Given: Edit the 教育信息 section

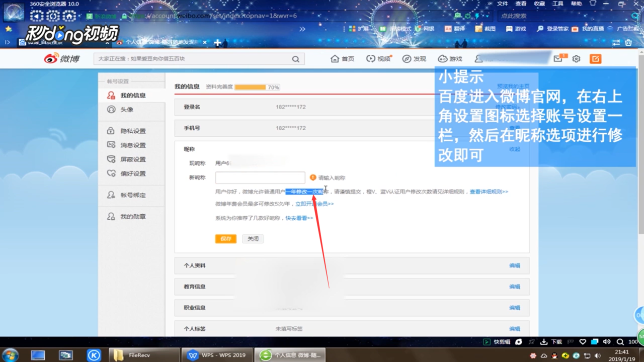Looking at the screenshot, I should [514, 287].
